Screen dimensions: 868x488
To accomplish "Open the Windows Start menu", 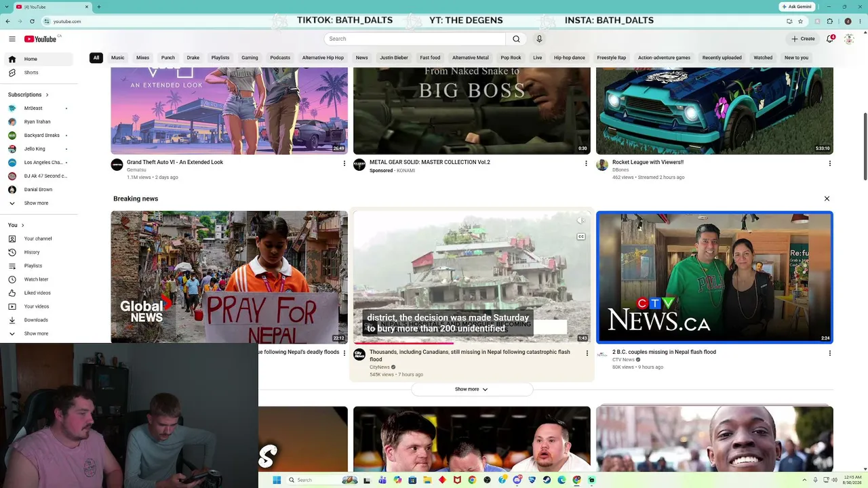I will coord(277,480).
